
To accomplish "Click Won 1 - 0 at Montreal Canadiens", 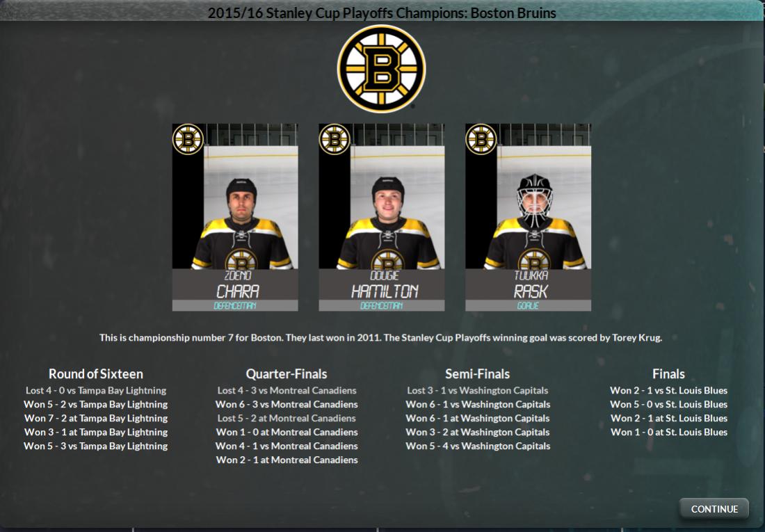I will click(x=287, y=432).
